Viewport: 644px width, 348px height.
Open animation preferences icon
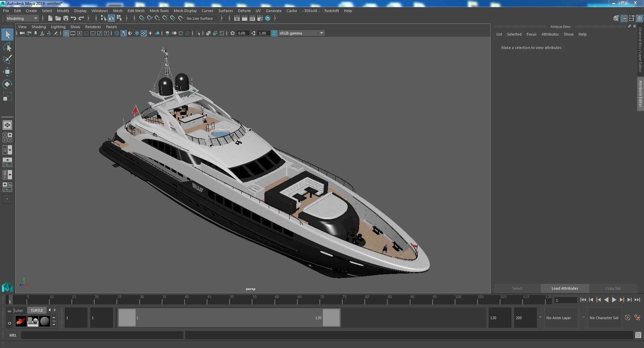pos(637,317)
